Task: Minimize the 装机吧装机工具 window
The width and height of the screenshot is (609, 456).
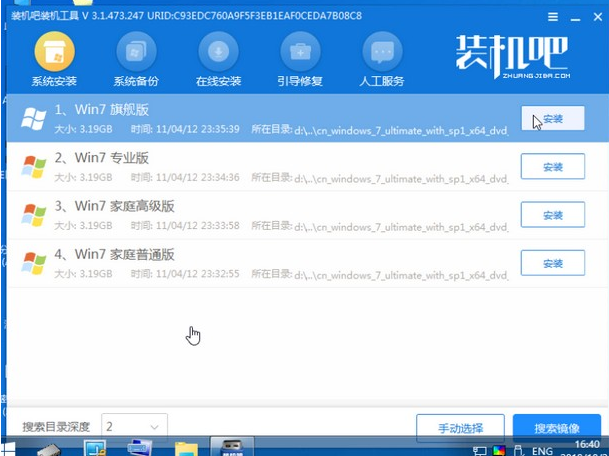Action: click(576, 17)
